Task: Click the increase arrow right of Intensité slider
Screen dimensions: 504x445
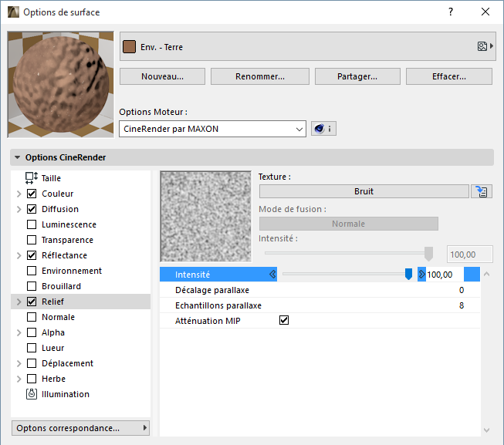Action: coord(421,274)
